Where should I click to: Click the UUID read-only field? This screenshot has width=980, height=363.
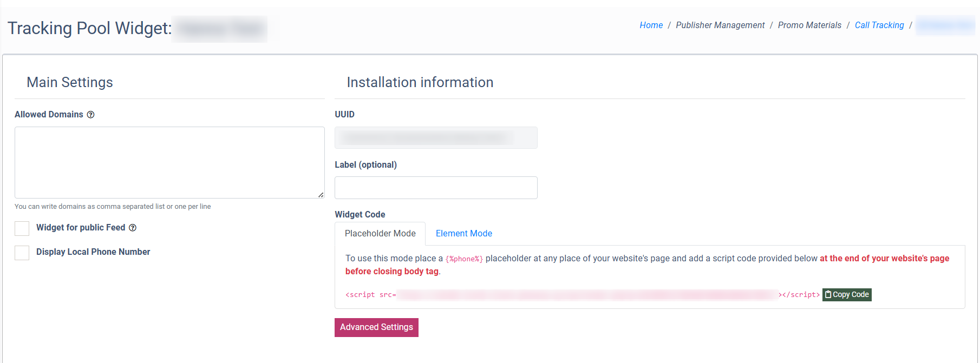tap(436, 137)
